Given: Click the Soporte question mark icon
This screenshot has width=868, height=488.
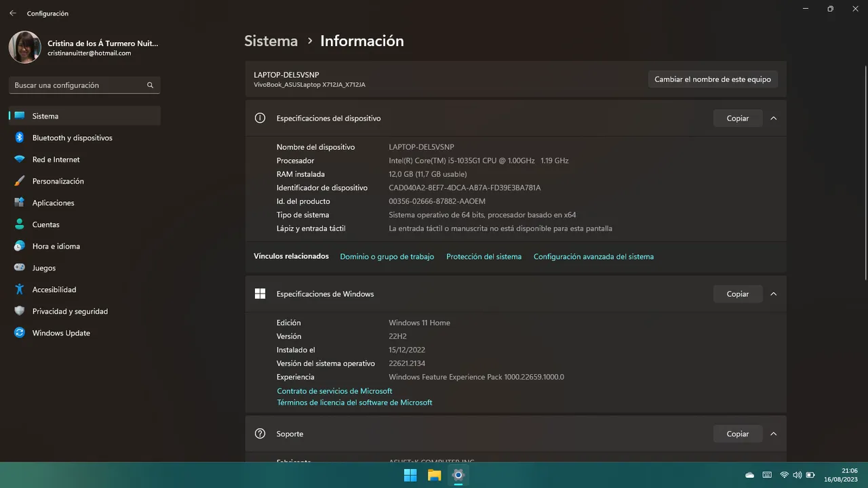Looking at the screenshot, I should pos(260,434).
